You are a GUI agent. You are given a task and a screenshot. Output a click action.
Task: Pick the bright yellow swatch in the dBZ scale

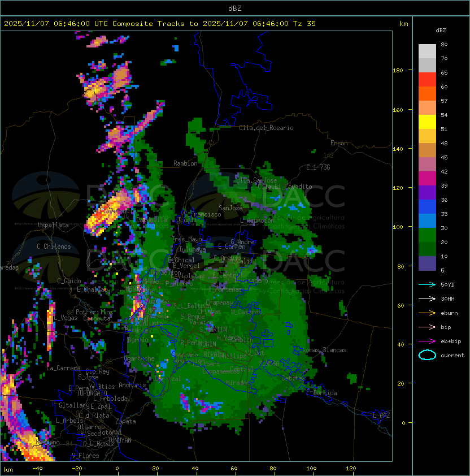click(427, 122)
